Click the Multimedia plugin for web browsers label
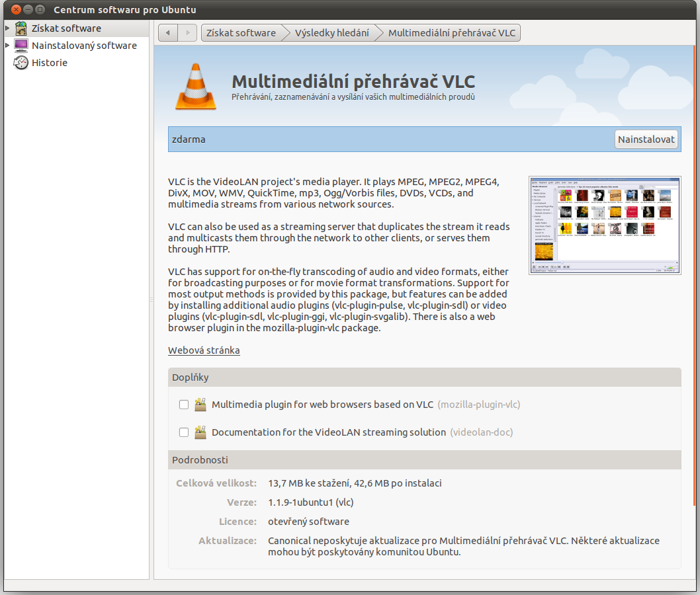700x595 pixels. 322,405
